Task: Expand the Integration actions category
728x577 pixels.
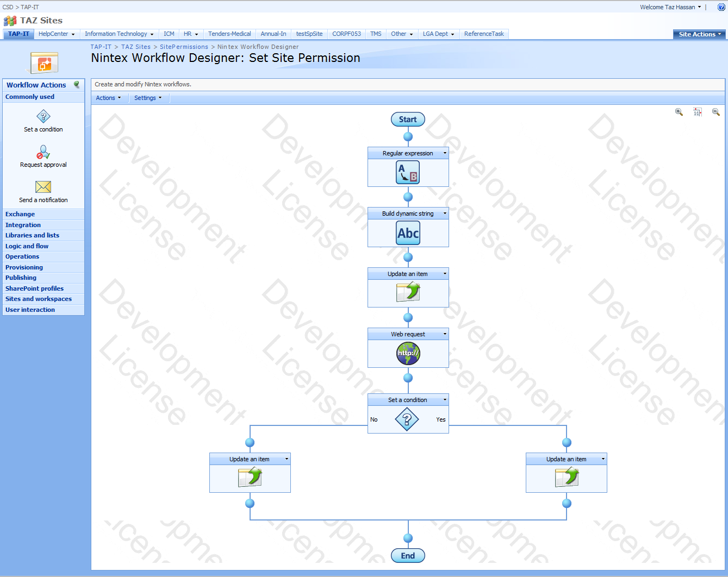Action: tap(43, 225)
